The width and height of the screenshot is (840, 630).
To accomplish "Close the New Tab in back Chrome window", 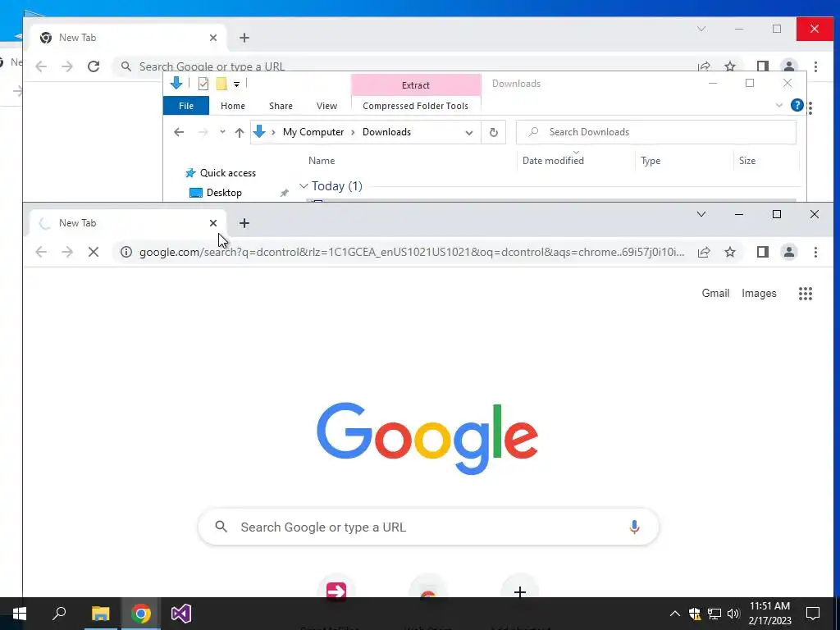I will click(213, 38).
